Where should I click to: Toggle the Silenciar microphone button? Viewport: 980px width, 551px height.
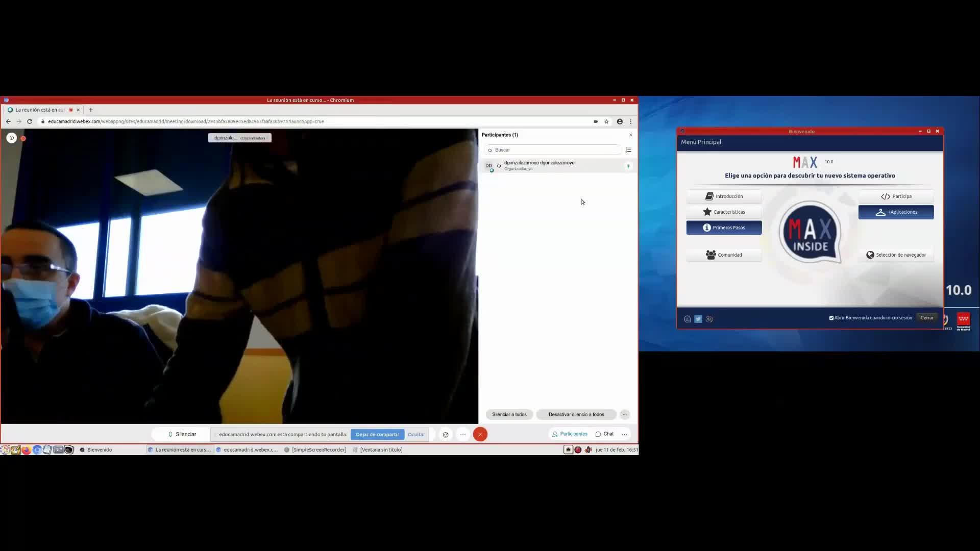[x=182, y=434]
